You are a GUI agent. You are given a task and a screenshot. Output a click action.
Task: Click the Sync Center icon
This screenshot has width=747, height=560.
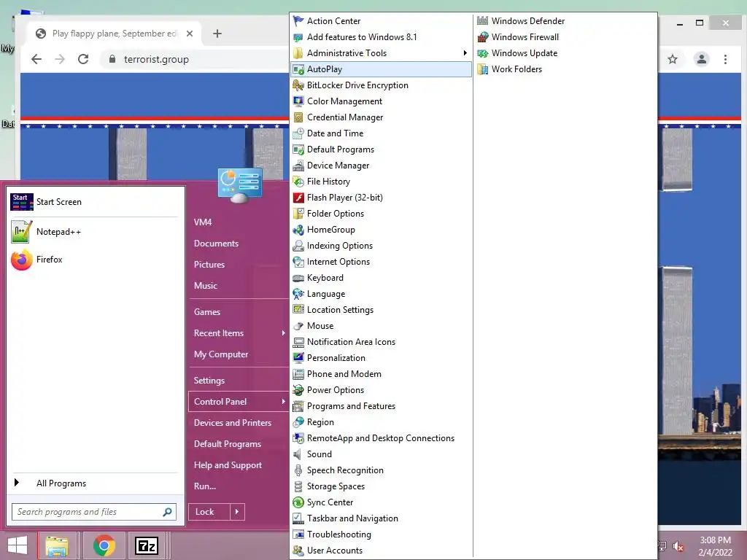click(x=298, y=502)
